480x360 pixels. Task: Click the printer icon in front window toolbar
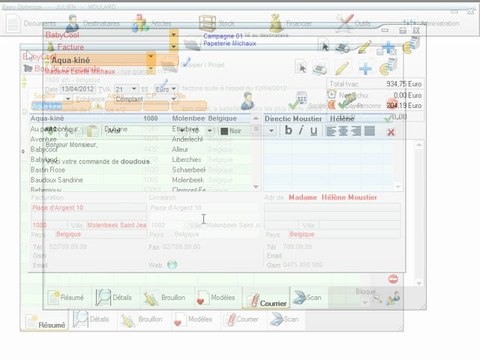(x=342, y=48)
